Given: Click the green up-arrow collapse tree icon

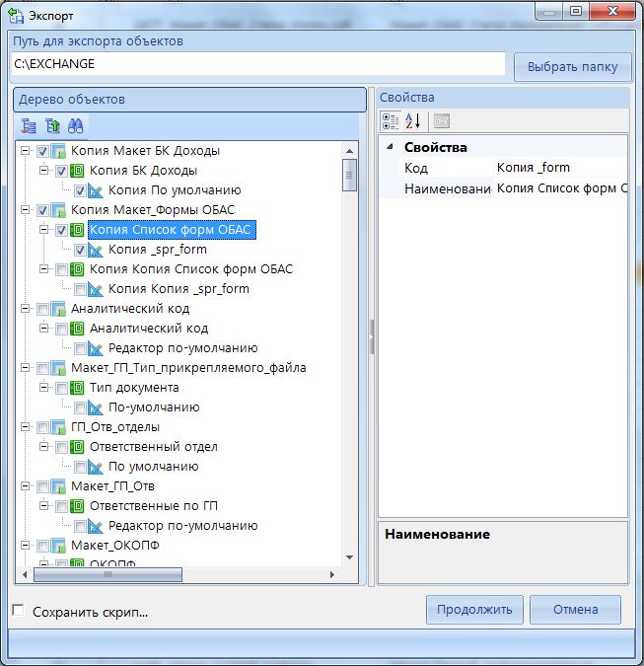Looking at the screenshot, I should (52, 125).
